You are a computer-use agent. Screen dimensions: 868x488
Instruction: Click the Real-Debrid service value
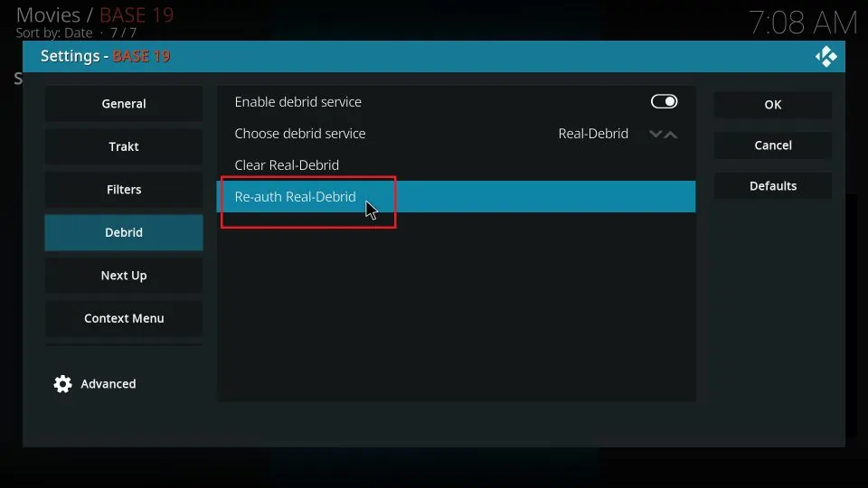[593, 134]
